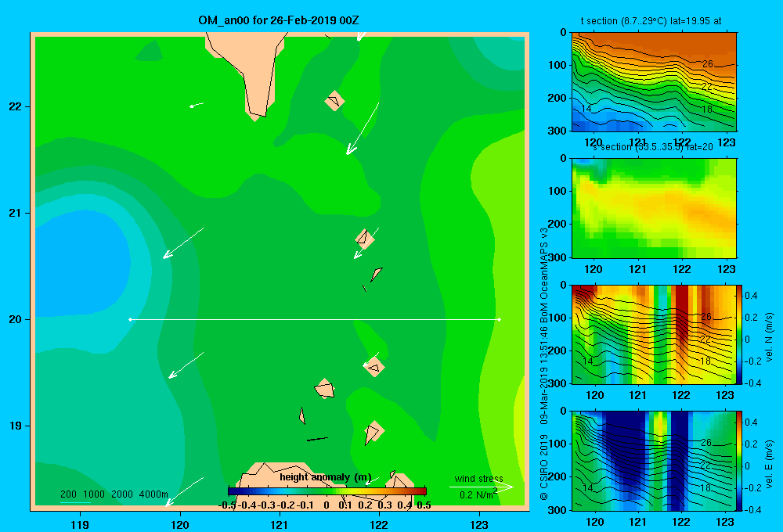
Task: Click the latitude 20 axis label
Action: (x=16, y=319)
